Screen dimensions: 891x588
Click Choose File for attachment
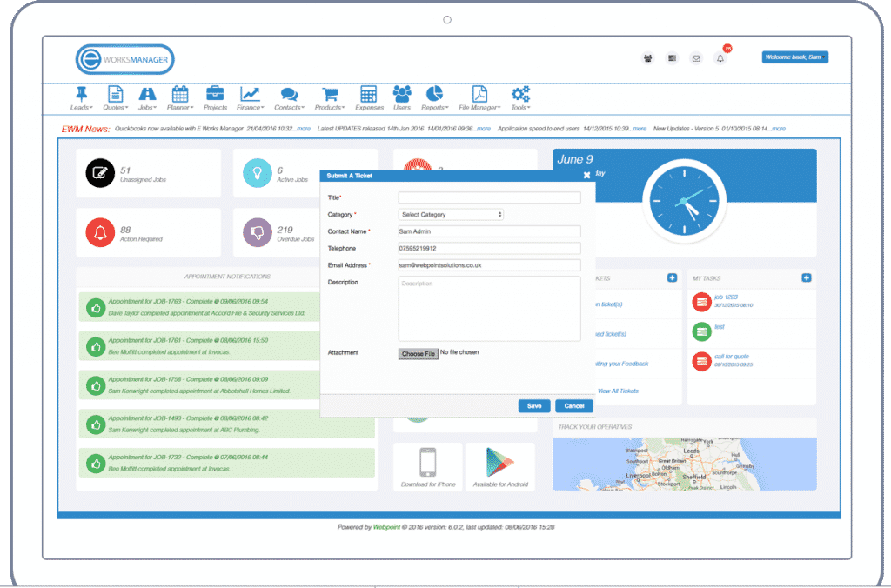tap(418, 353)
